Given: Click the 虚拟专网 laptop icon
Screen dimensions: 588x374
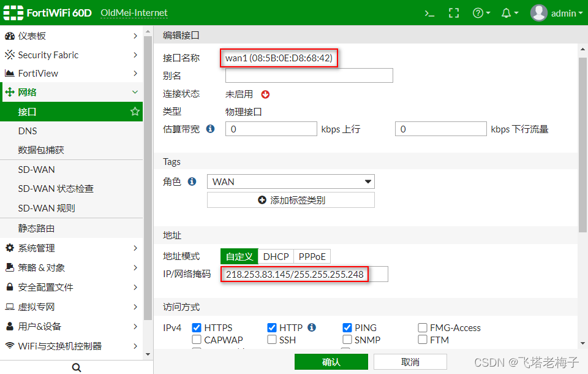Looking at the screenshot, I should coord(10,307).
